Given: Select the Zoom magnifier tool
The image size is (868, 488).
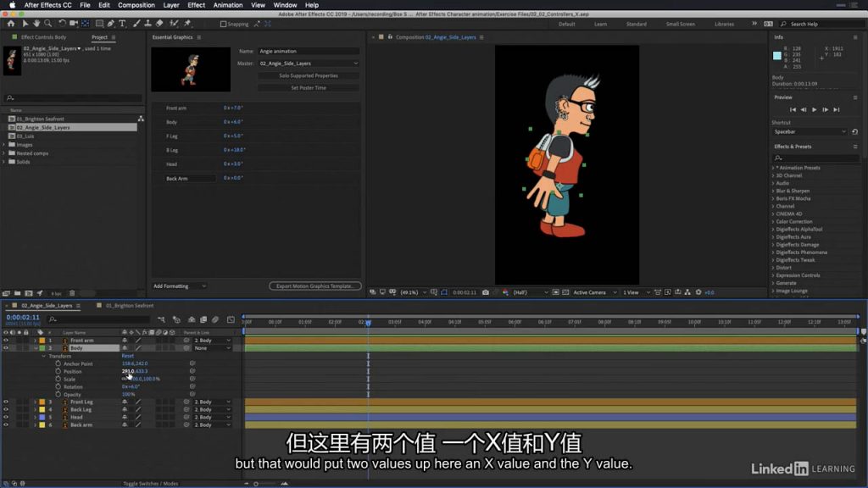Looking at the screenshot, I should point(48,24).
